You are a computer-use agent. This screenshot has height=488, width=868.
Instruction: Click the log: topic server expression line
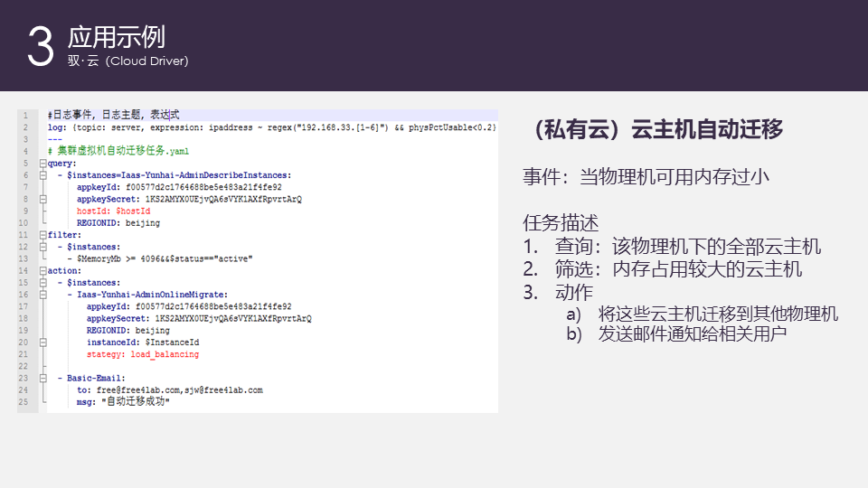pyautogui.click(x=271, y=127)
